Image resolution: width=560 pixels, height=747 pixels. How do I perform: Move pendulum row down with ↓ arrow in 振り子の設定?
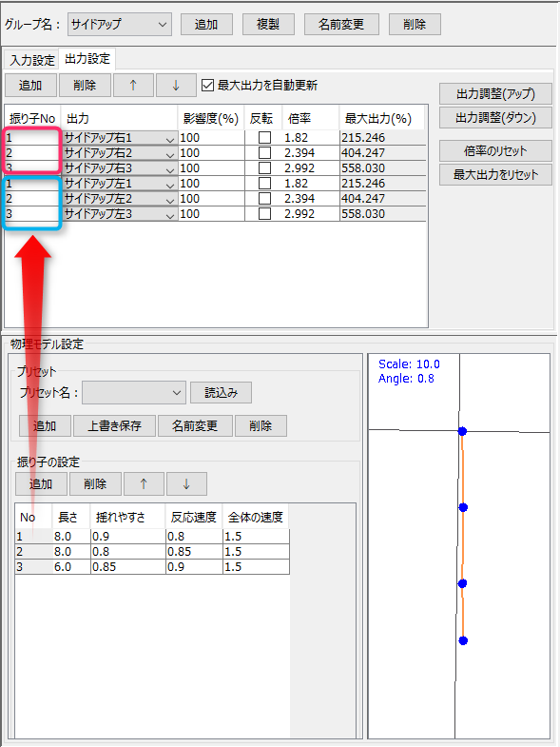pos(186,484)
